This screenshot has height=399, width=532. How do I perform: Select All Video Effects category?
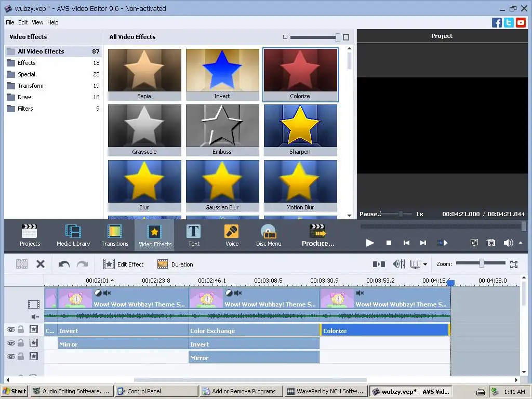point(54,51)
